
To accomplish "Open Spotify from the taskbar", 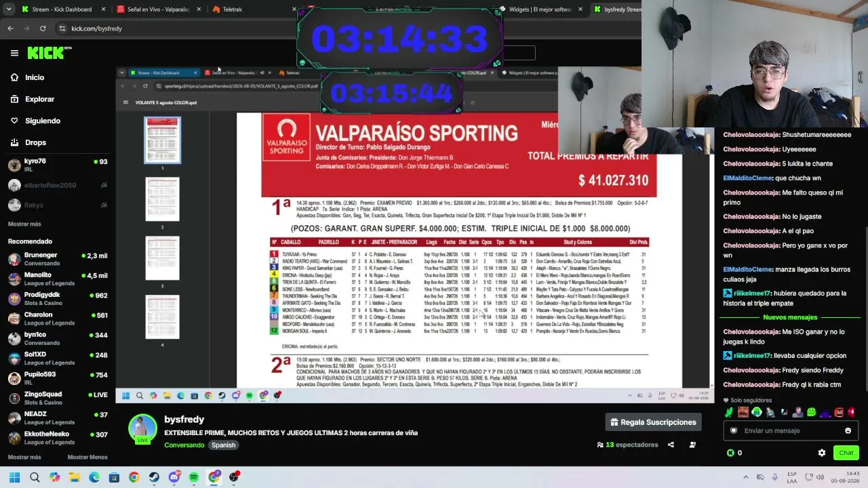I will [x=194, y=477].
